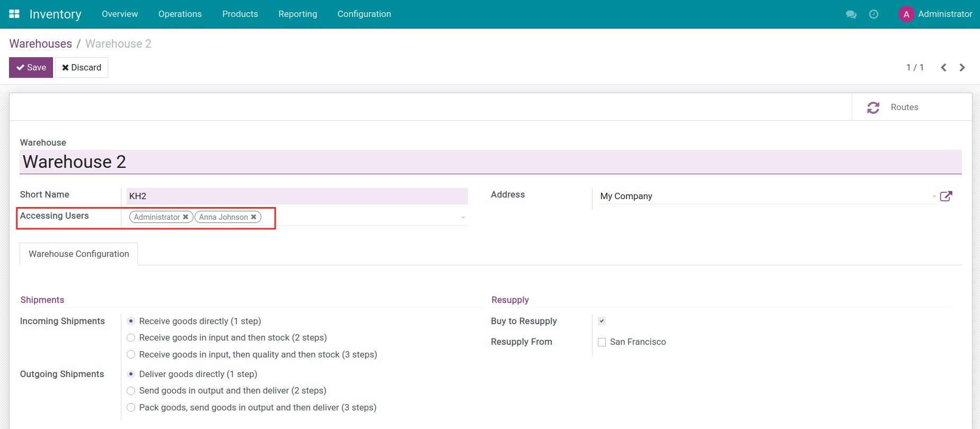Open the conversations chat icon
Viewport: 980px width, 429px height.
851,14
